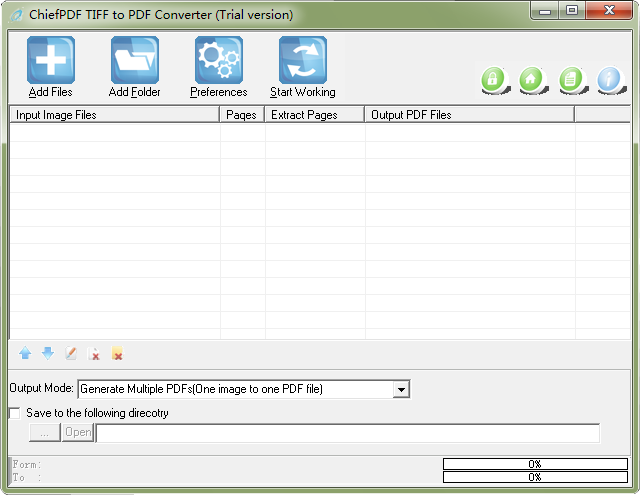640x495 pixels.
Task: Click the output directory path field
Action: click(x=348, y=433)
